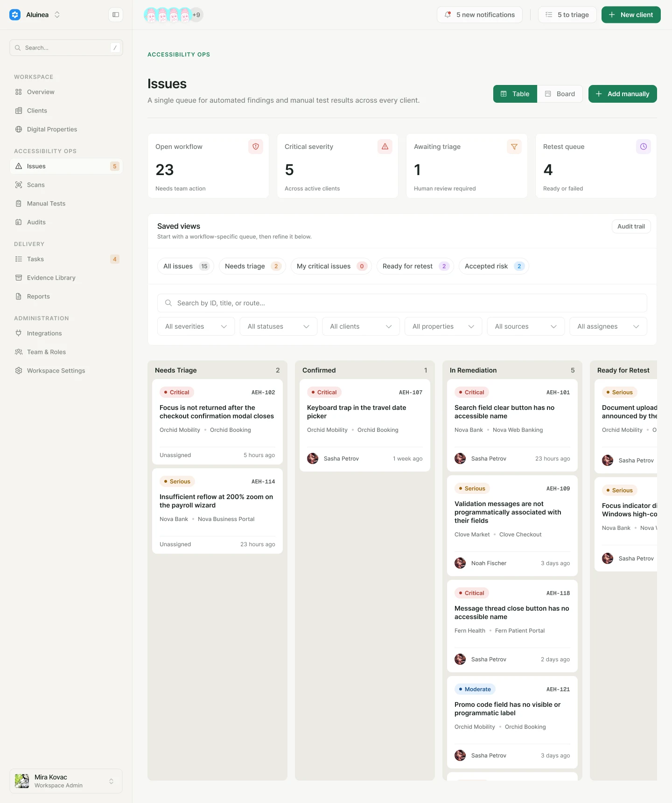Select the Needs triage saved view
The height and width of the screenshot is (803, 672).
pyautogui.click(x=252, y=266)
